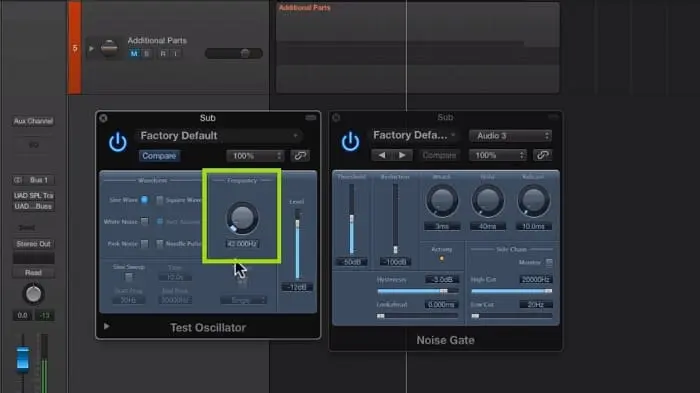Click the Send slot on channel strip
Viewport: 700px width, 393px height.
(x=27, y=228)
